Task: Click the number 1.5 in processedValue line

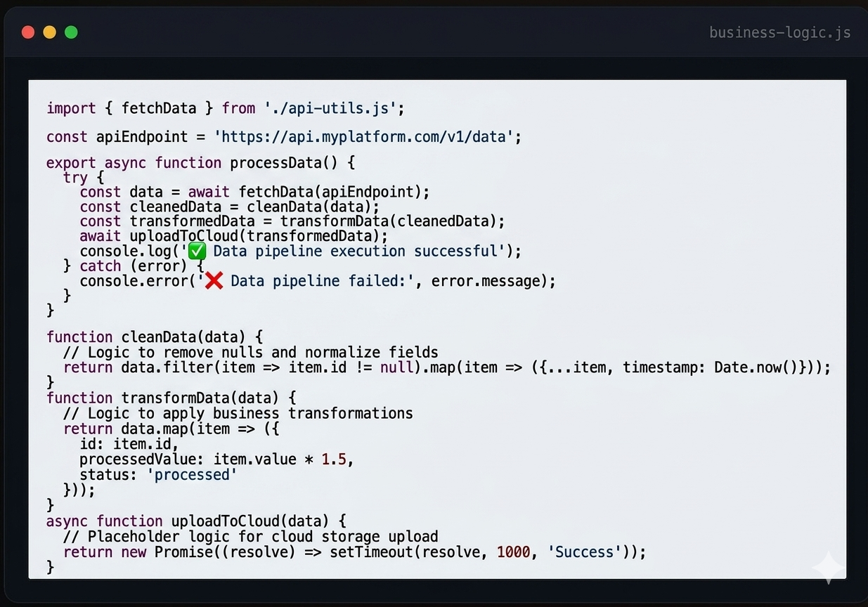Action: click(334, 459)
